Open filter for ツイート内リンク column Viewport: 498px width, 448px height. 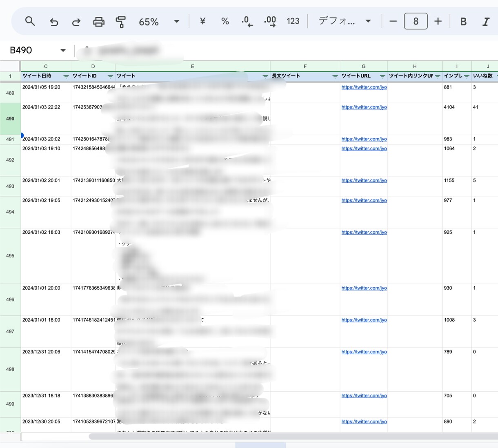tap(438, 76)
